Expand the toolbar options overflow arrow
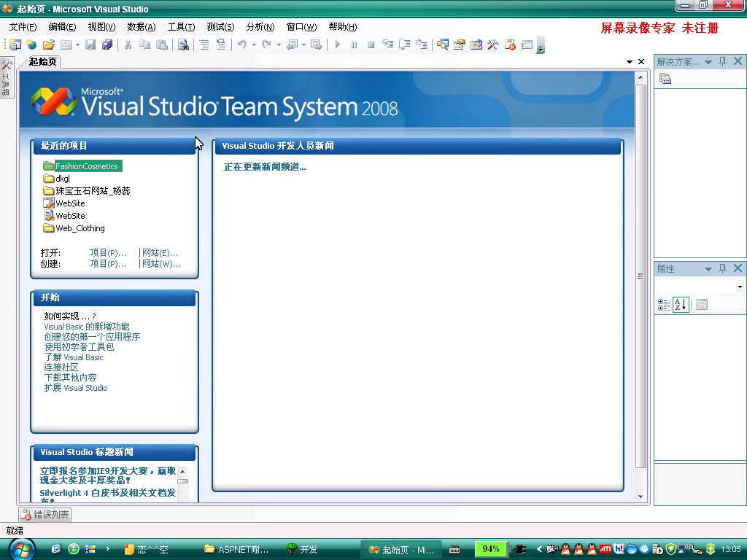 point(541,46)
